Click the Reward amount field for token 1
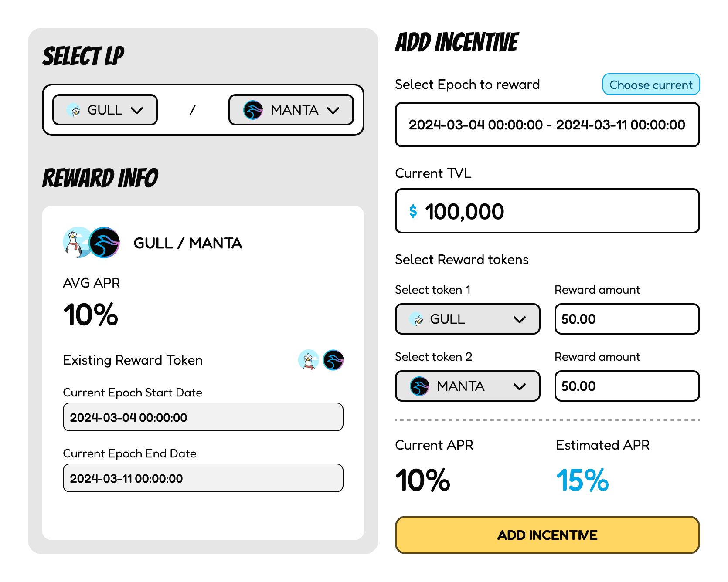 (626, 319)
